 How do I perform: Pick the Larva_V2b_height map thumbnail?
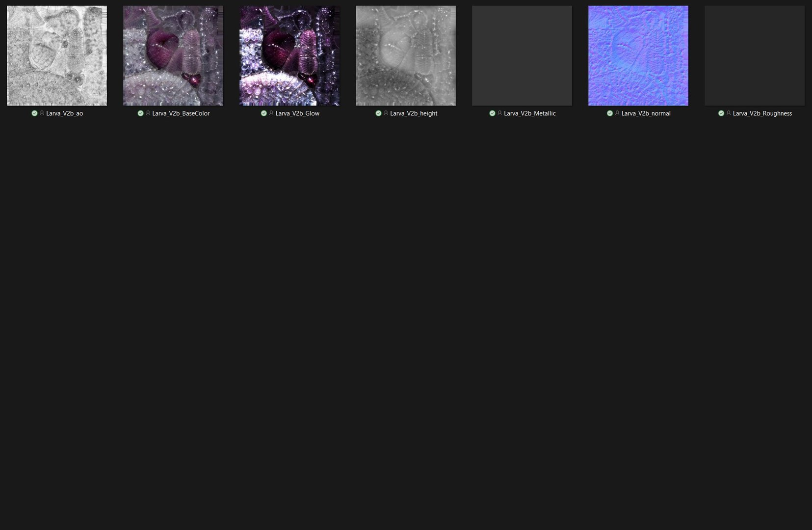click(406, 55)
